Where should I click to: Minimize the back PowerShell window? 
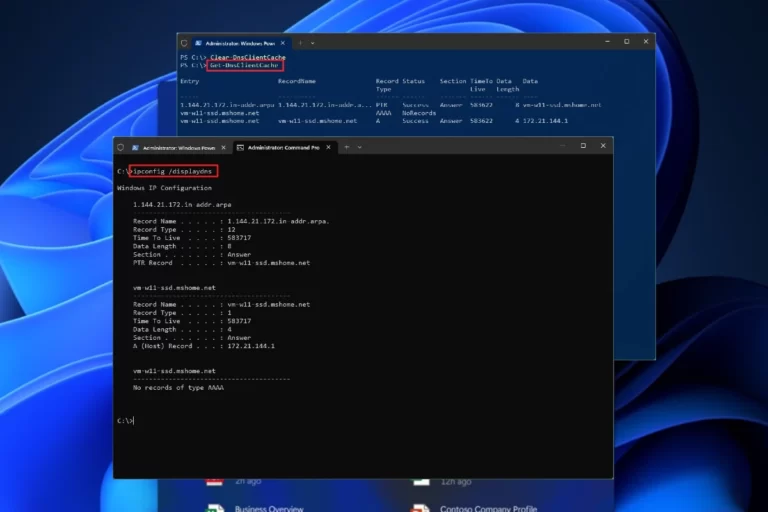[607, 42]
